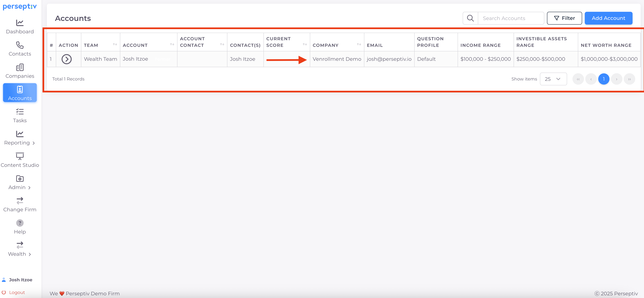Open Contacts phone icon in sidebar
The width and height of the screenshot is (644, 298).
click(20, 45)
